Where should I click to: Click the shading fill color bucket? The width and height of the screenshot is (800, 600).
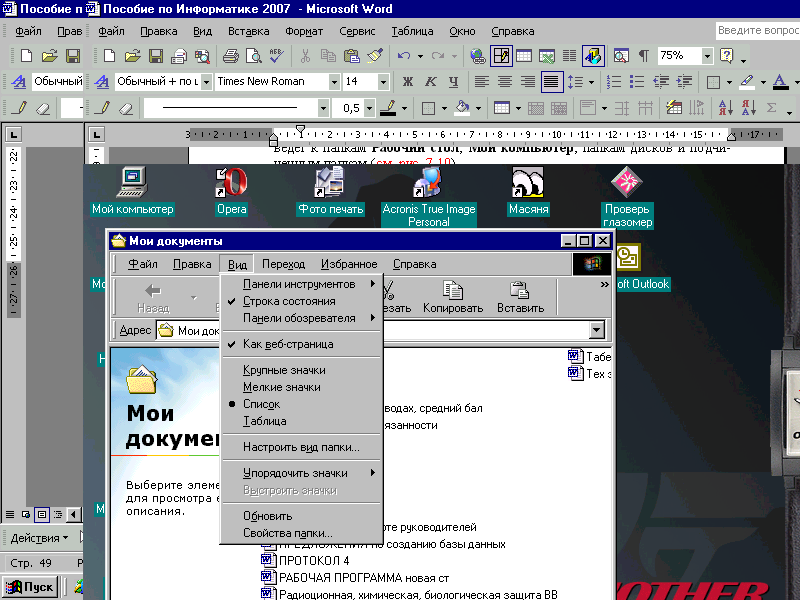pos(462,108)
